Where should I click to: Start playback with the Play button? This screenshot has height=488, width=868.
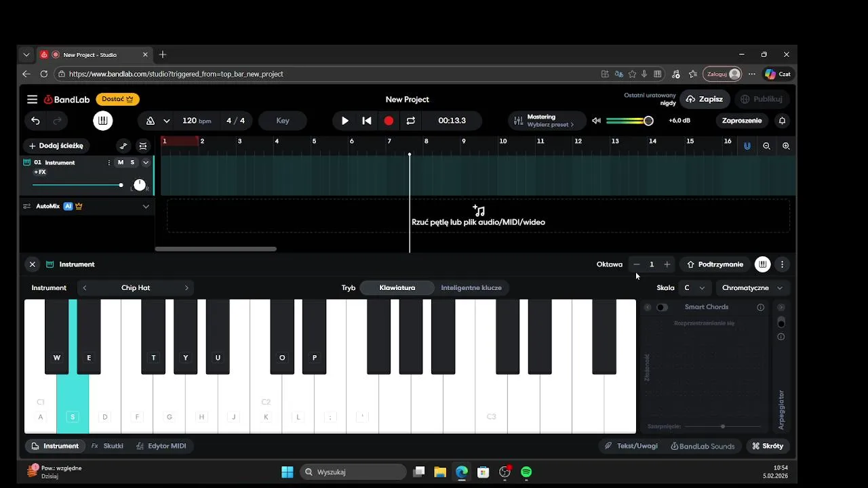(x=344, y=121)
